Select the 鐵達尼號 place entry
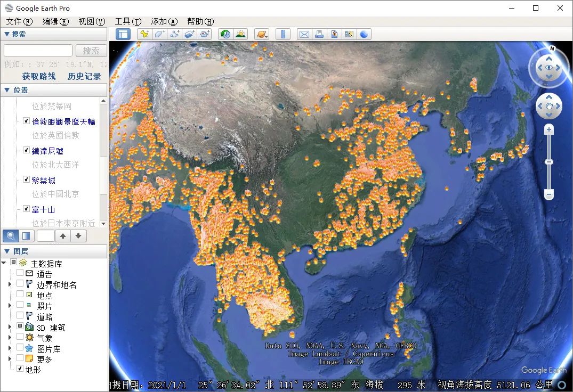The image size is (573, 392). 47,151
